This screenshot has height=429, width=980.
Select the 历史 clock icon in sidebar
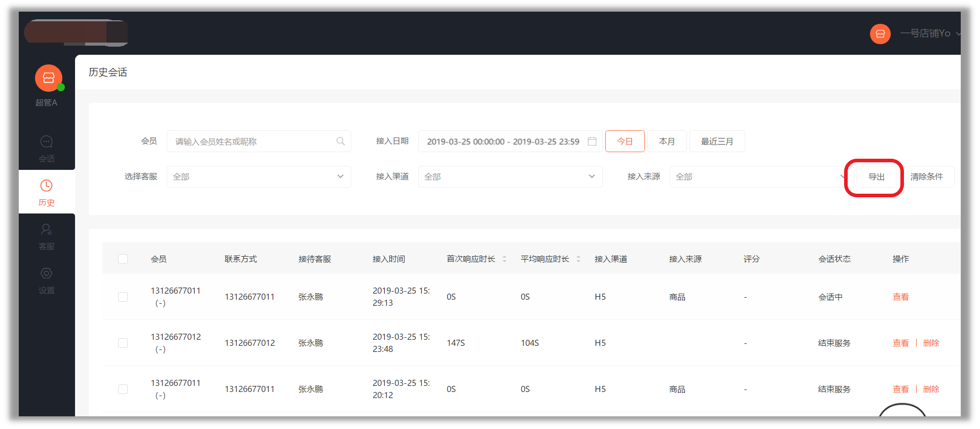pos(46,186)
